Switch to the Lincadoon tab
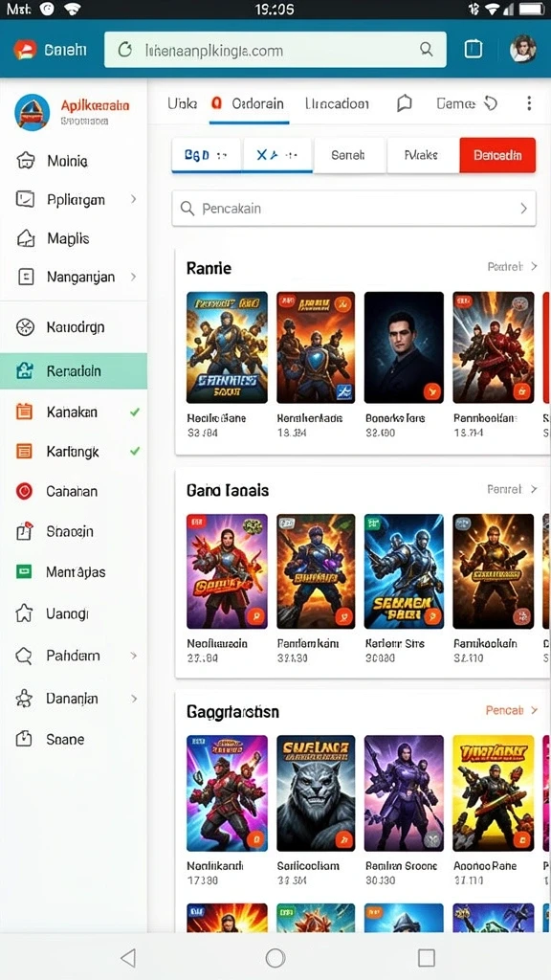Viewport: 551px width, 980px height. pyautogui.click(x=337, y=103)
